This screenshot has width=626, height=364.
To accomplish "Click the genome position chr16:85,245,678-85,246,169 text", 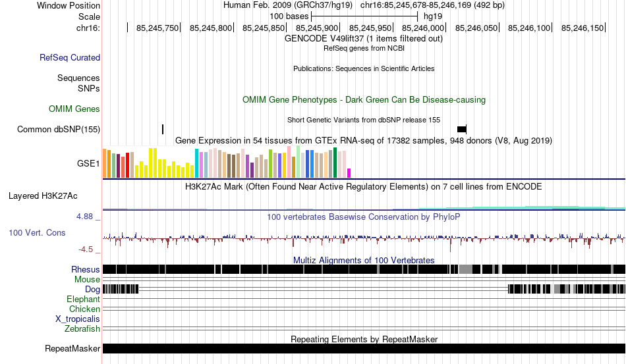I will coord(432,5).
